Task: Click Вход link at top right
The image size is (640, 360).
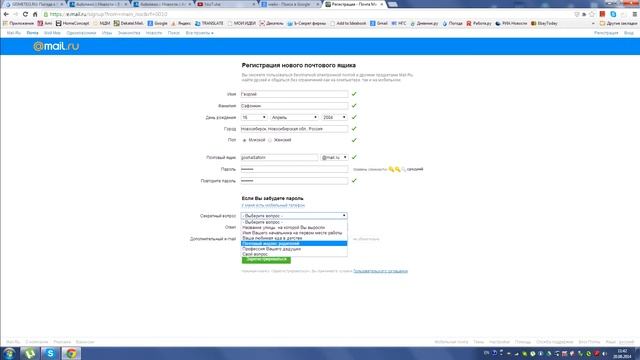Action: click(x=629, y=33)
